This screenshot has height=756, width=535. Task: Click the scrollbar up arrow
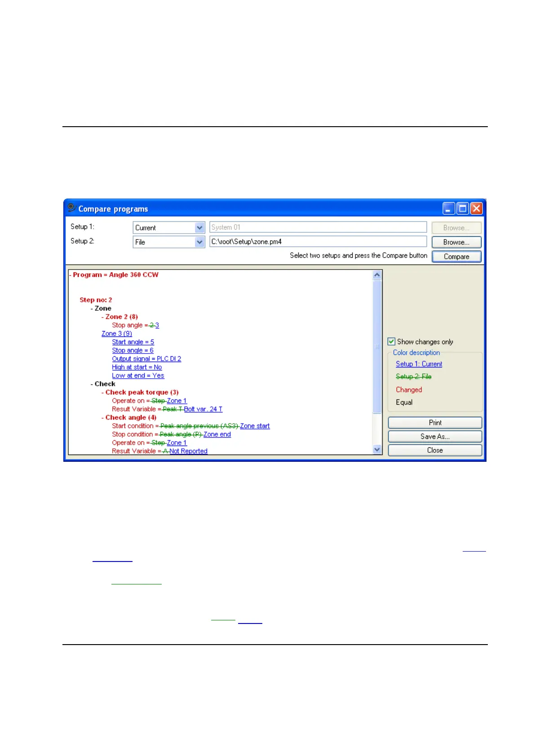[377, 275]
